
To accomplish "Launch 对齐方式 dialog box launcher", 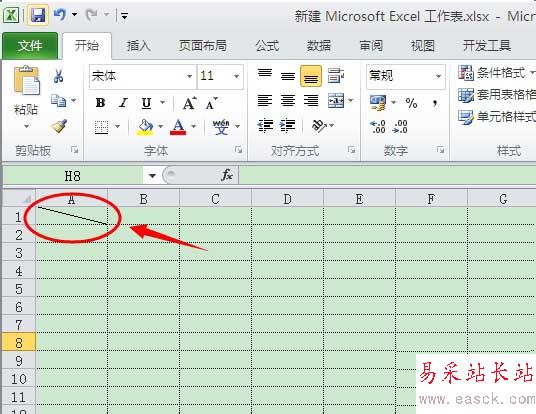I will (x=351, y=150).
